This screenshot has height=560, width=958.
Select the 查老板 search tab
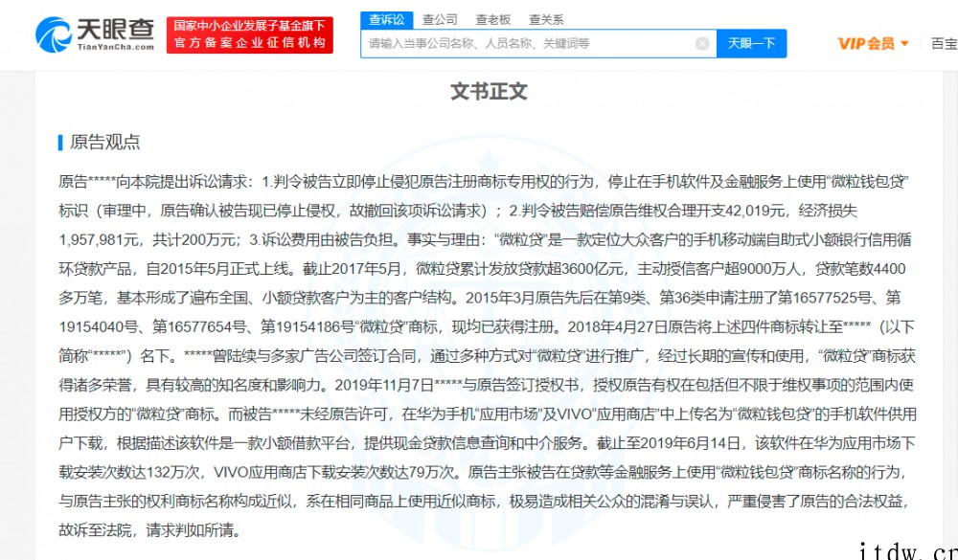tap(492, 19)
